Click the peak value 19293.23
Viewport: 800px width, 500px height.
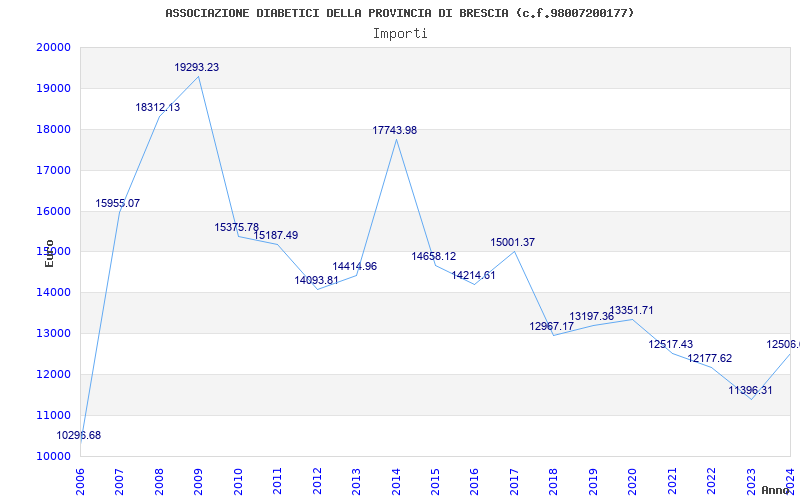(196, 67)
